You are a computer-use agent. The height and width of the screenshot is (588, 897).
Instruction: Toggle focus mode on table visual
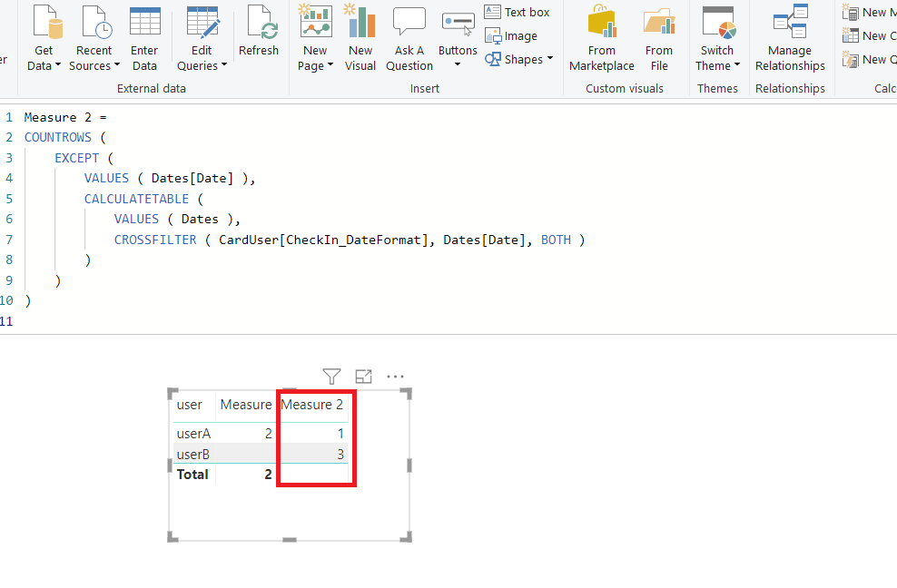[363, 376]
